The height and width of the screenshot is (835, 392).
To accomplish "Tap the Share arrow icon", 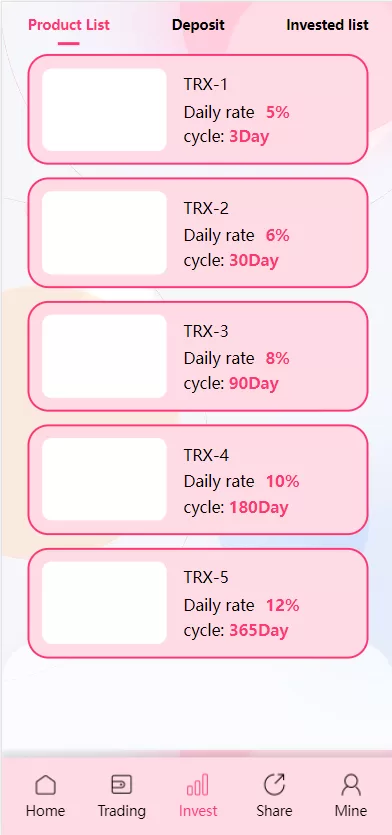I will [274, 784].
